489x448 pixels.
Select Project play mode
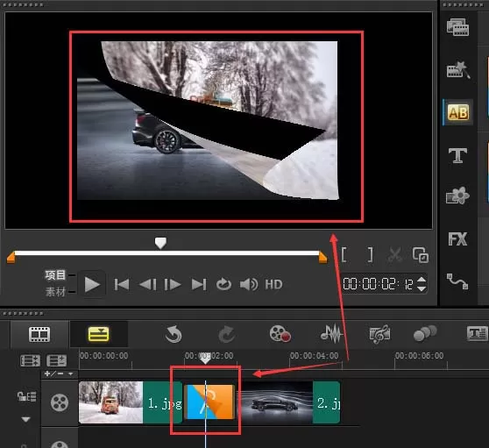(55, 275)
